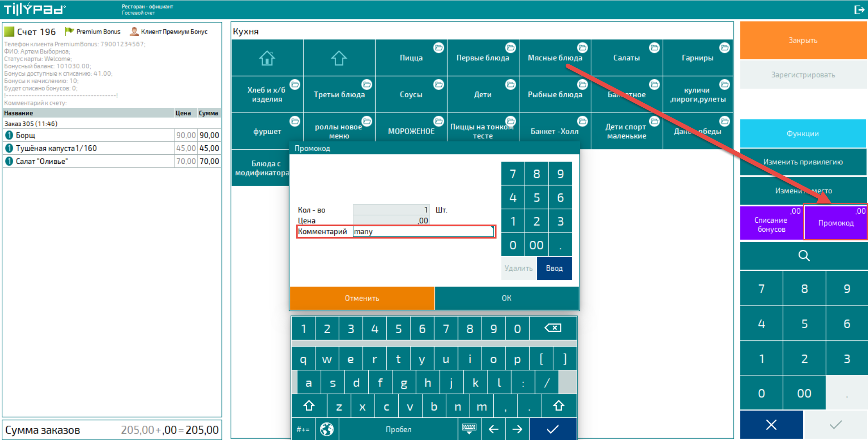This screenshot has height=440, width=868.
Task: Click the Комментарий text field
Action: [423, 232]
